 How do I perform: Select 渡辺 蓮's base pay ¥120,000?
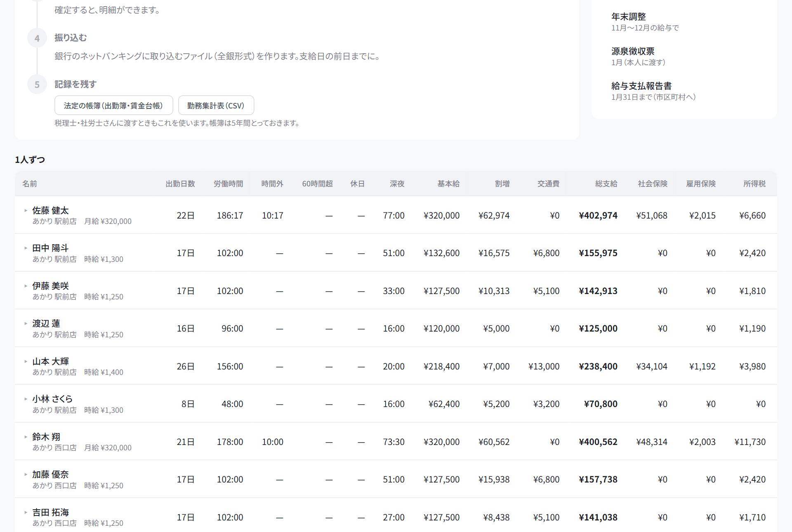[x=441, y=328]
